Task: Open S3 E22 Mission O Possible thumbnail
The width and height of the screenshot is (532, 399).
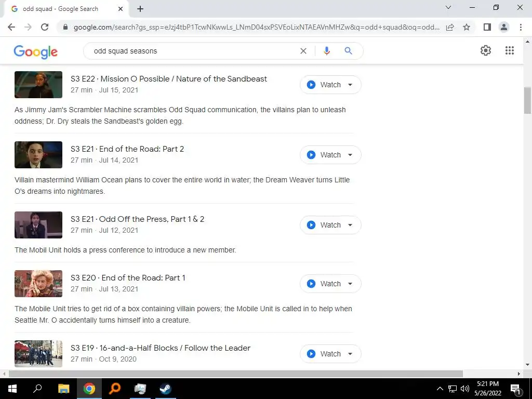Action: click(x=38, y=85)
